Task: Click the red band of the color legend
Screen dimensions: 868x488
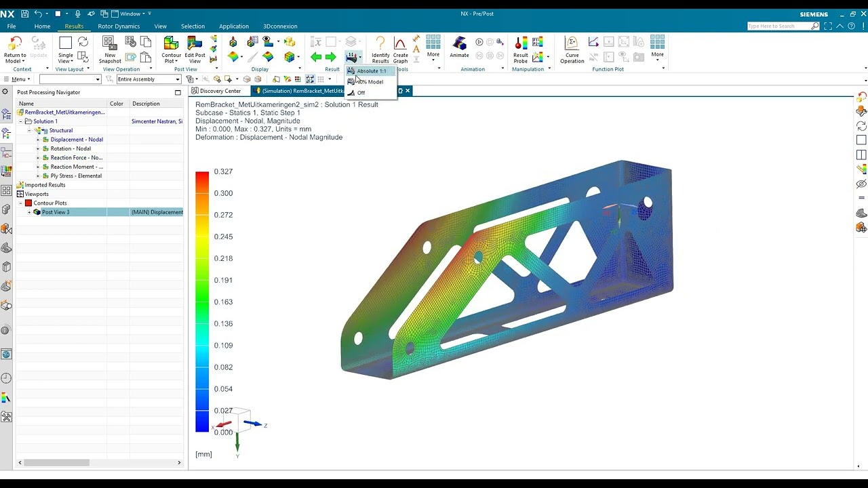Action: click(202, 178)
